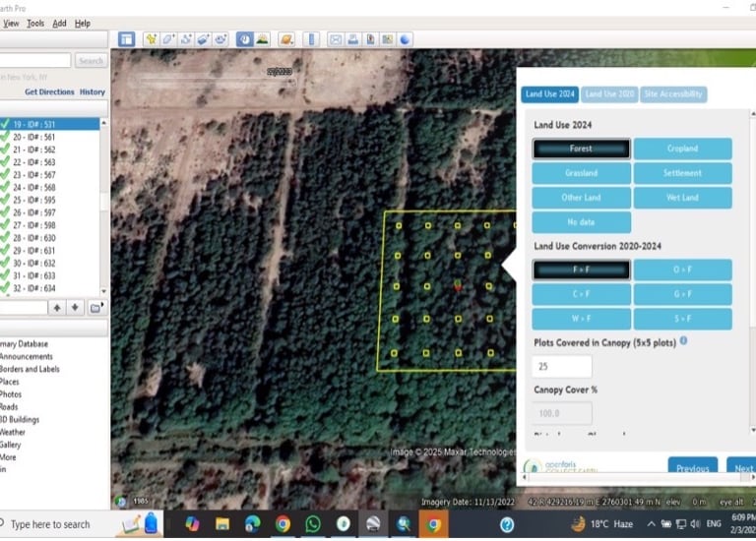Toggle checkmark for 26 - ID#: 597
This screenshot has width=756, height=541.
tap(5, 212)
